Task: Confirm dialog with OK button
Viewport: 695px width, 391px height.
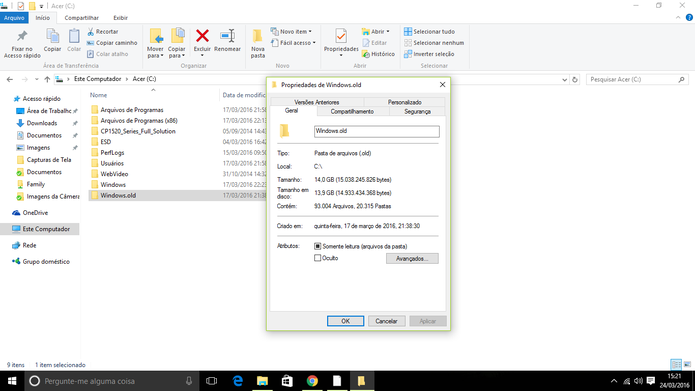Action: 345,321
